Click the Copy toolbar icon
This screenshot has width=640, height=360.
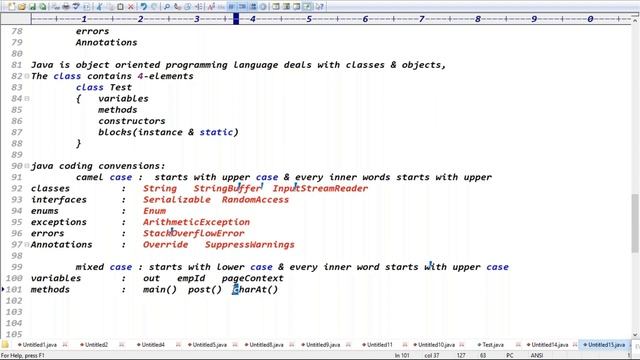tap(110, 7)
